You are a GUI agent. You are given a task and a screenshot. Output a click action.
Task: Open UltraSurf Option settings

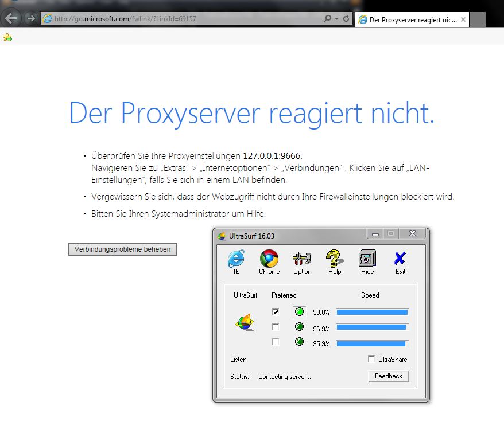[x=302, y=263]
